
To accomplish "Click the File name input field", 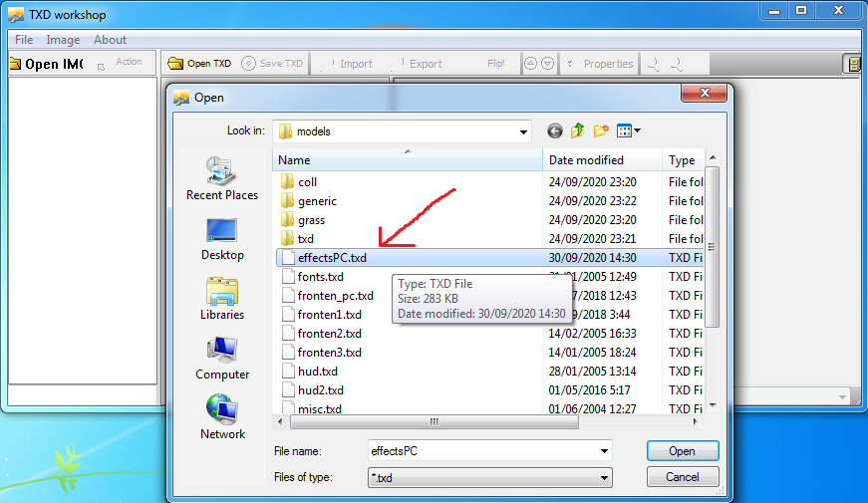I will 482,451.
